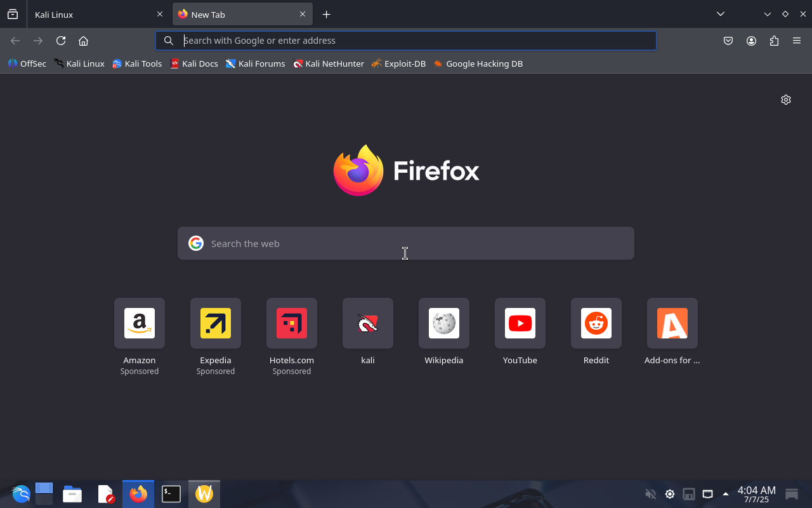Screen dimensions: 812x508
Task: Open the wired network tray icon
Action: pyautogui.click(x=707, y=493)
